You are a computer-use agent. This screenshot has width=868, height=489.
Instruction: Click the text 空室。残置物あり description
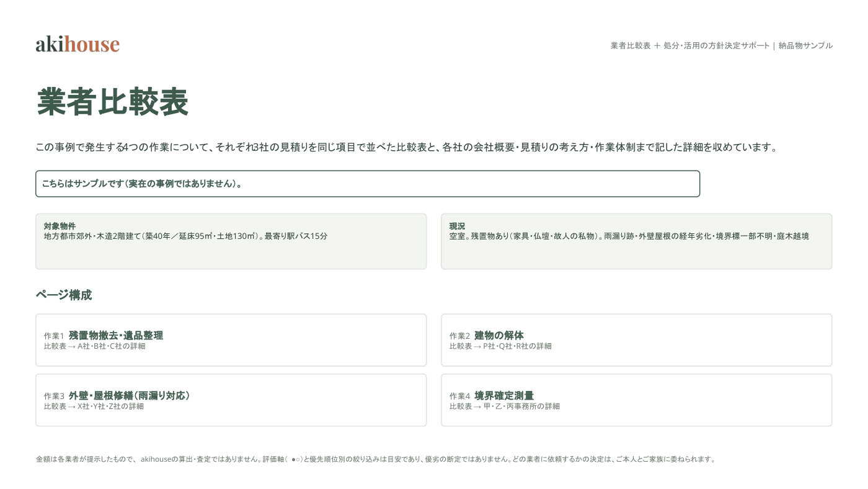(629, 236)
